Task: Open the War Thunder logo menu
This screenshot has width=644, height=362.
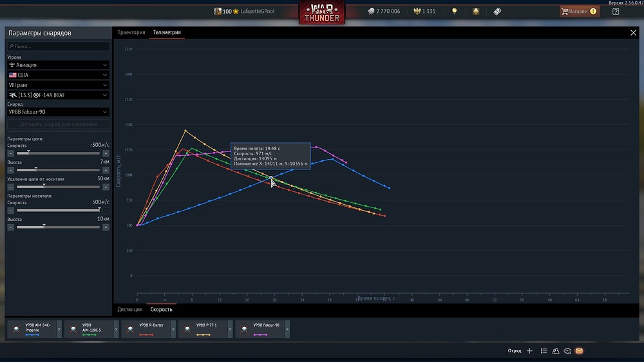Action: 322,12
